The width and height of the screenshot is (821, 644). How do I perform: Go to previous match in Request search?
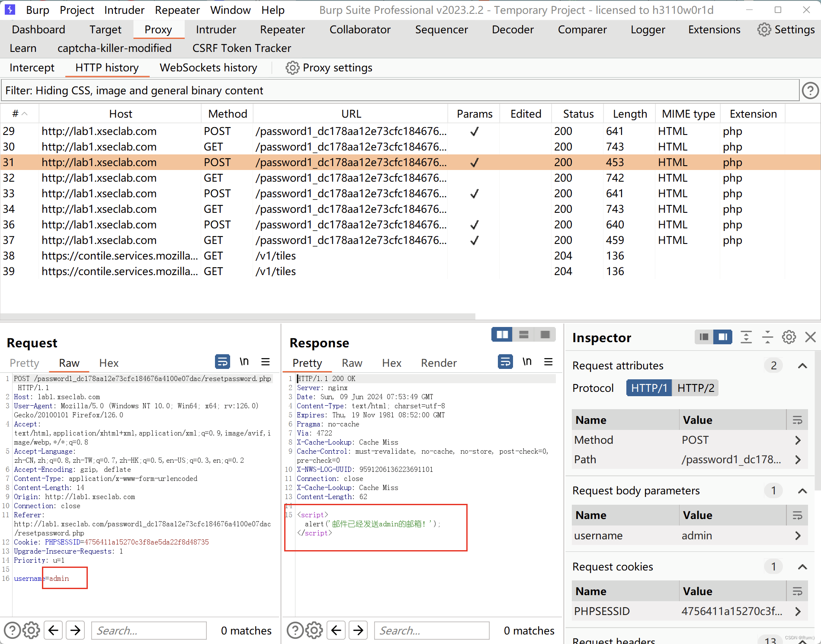pos(54,630)
